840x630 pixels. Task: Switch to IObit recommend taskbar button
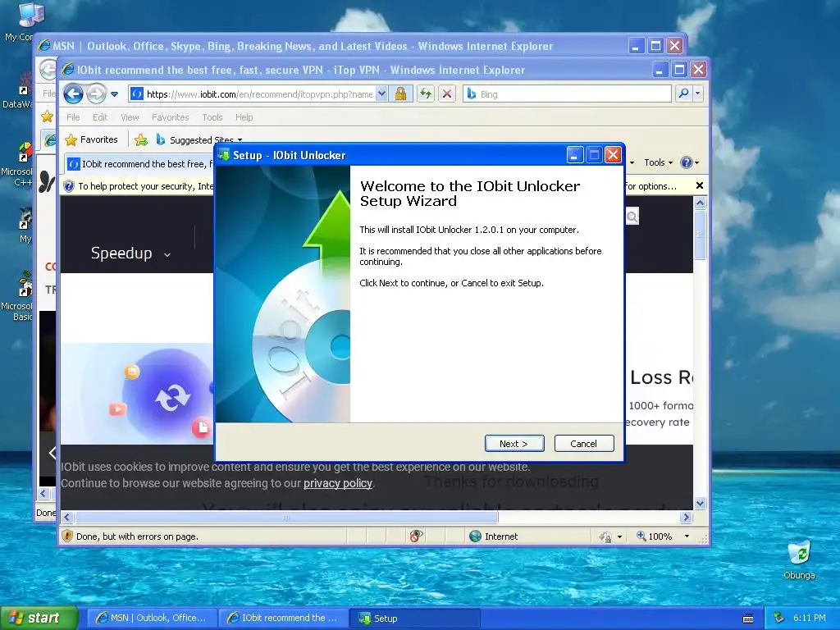tap(283, 618)
